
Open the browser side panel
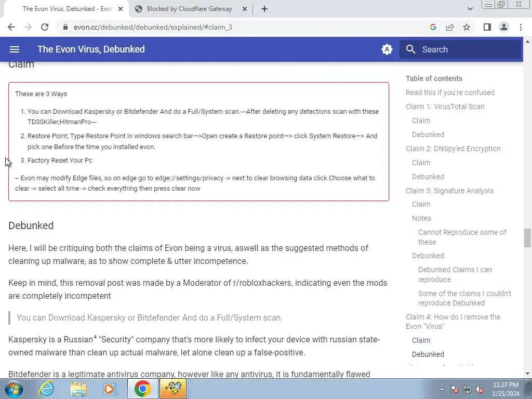click(487, 27)
